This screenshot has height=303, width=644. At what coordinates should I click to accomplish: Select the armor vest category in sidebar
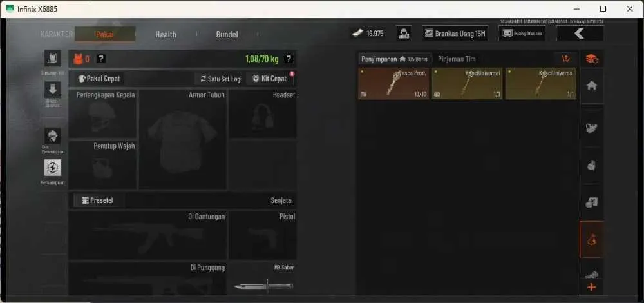click(x=592, y=128)
